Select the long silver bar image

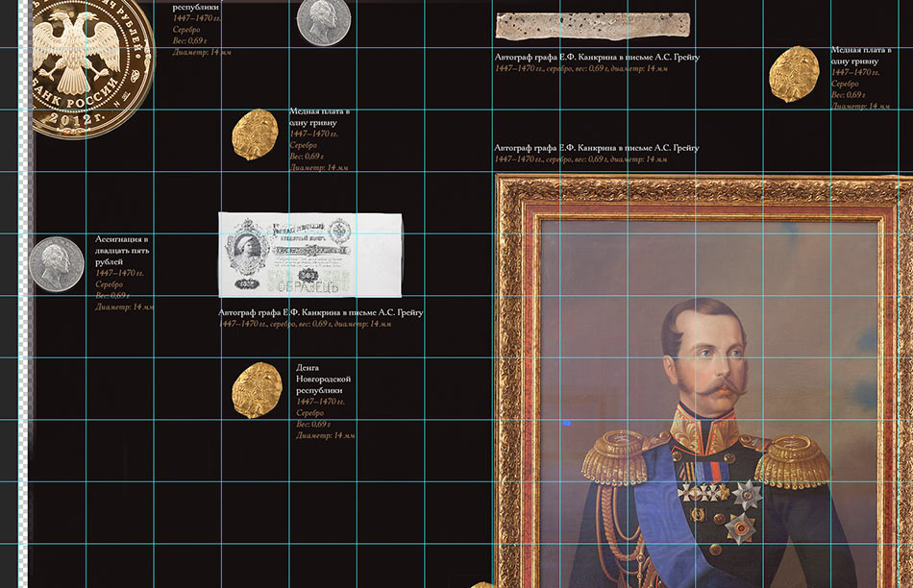point(592,26)
